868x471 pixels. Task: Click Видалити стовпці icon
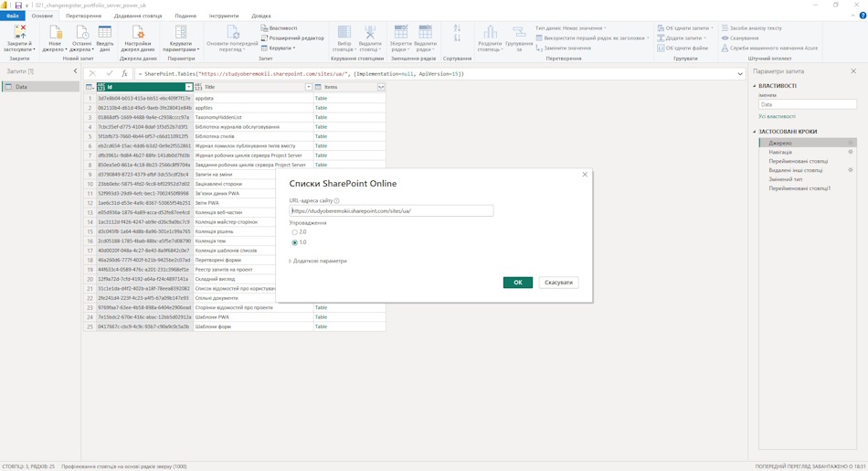pos(370,32)
